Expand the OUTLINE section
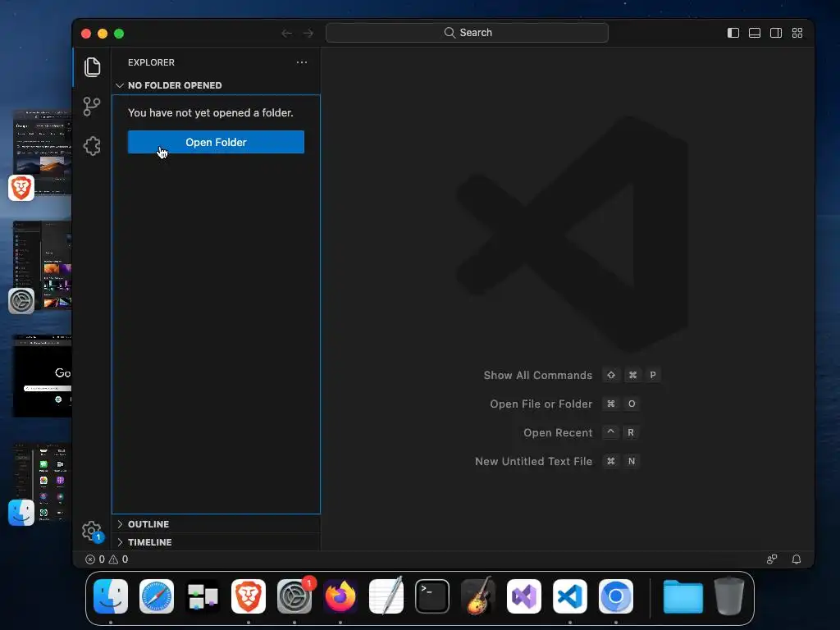 (216, 524)
